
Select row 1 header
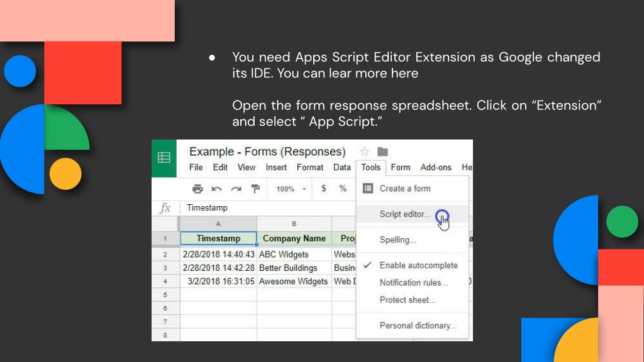165,238
